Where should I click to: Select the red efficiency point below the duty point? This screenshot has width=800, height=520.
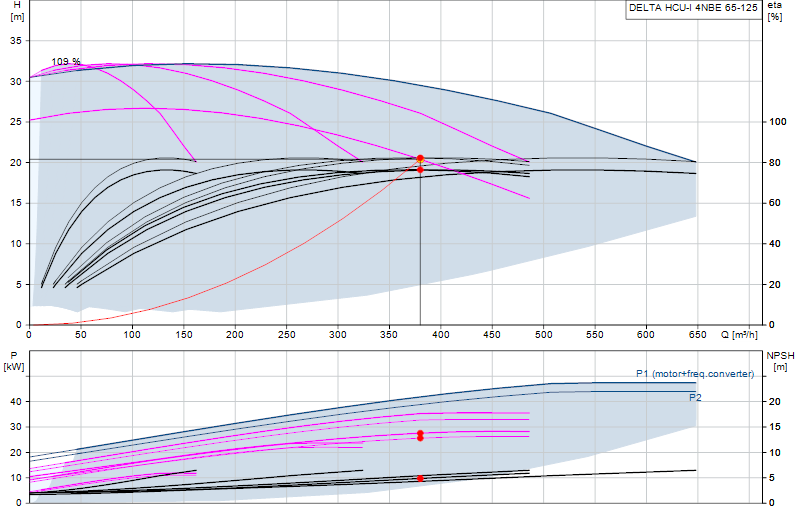point(420,169)
